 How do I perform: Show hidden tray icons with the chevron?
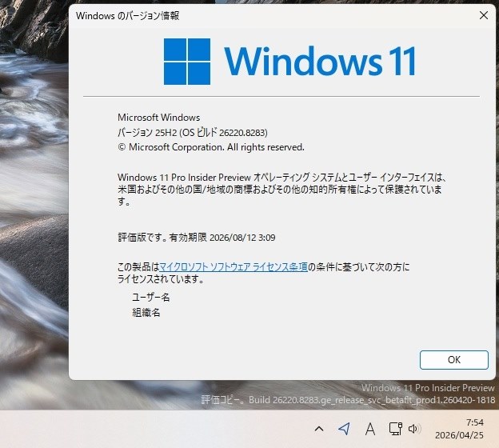(x=319, y=429)
